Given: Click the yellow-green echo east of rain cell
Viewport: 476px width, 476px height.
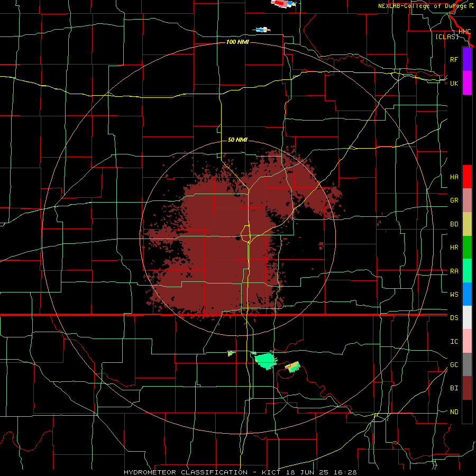Looking at the screenshot, I should (292, 367).
